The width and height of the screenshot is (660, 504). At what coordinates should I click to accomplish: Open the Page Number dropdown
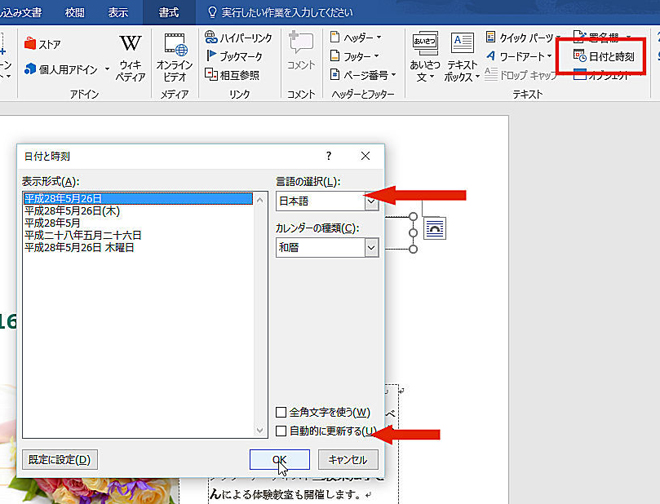363,75
